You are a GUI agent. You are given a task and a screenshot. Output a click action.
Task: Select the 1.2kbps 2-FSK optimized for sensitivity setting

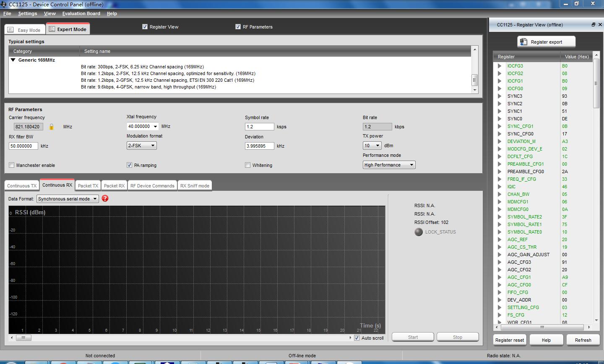(x=168, y=73)
